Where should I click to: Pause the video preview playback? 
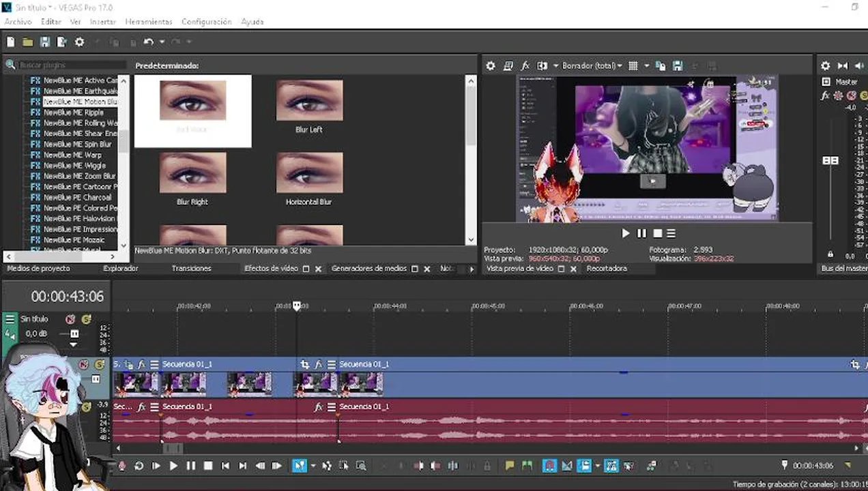(x=641, y=233)
